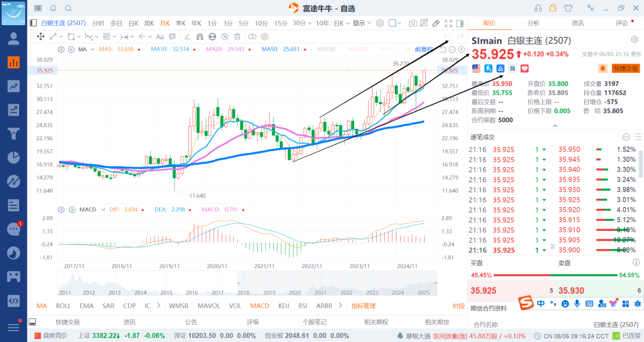
Task: Open 指标管理 indicator management link
Action: click(363, 306)
